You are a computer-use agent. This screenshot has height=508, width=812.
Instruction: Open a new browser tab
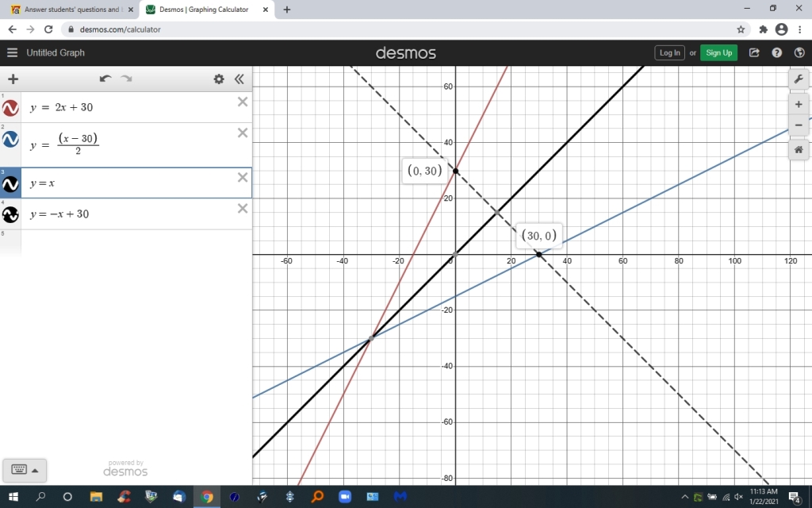(x=286, y=10)
